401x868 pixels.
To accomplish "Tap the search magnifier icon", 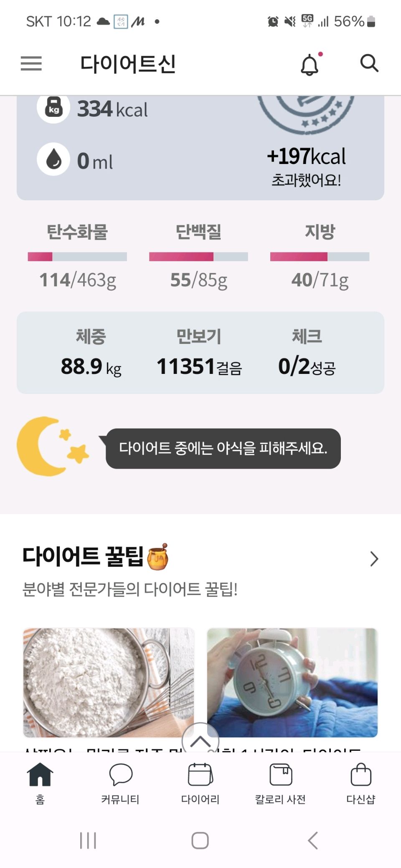I will 369,63.
